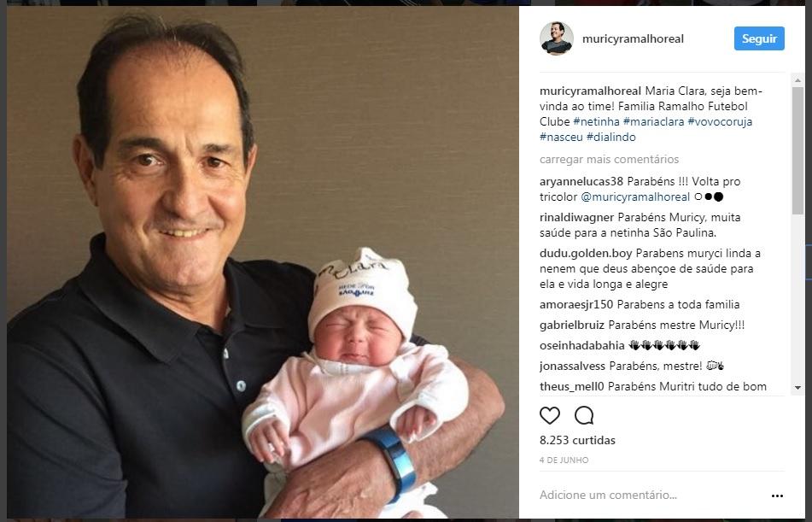The image size is (812, 522).
Task: View the 8.253 curtidas likes list
Action: click(x=577, y=441)
